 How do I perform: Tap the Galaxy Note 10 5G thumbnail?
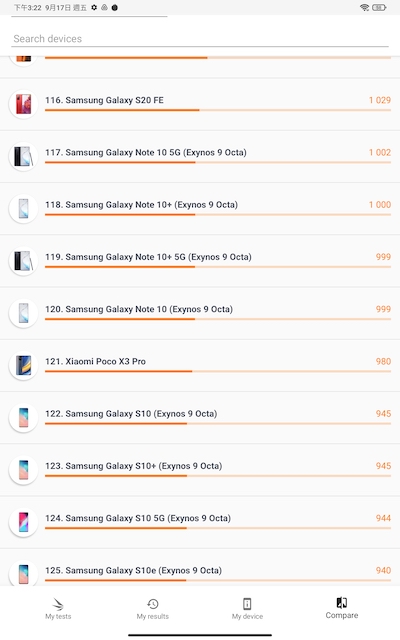click(24, 156)
